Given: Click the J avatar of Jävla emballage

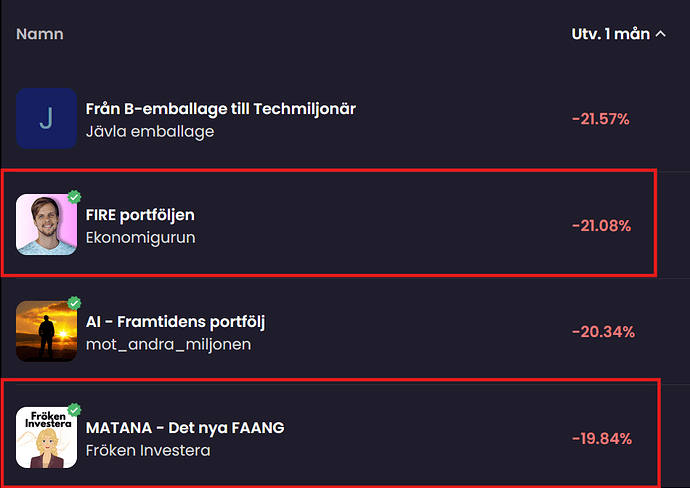Looking at the screenshot, I should coord(46,118).
